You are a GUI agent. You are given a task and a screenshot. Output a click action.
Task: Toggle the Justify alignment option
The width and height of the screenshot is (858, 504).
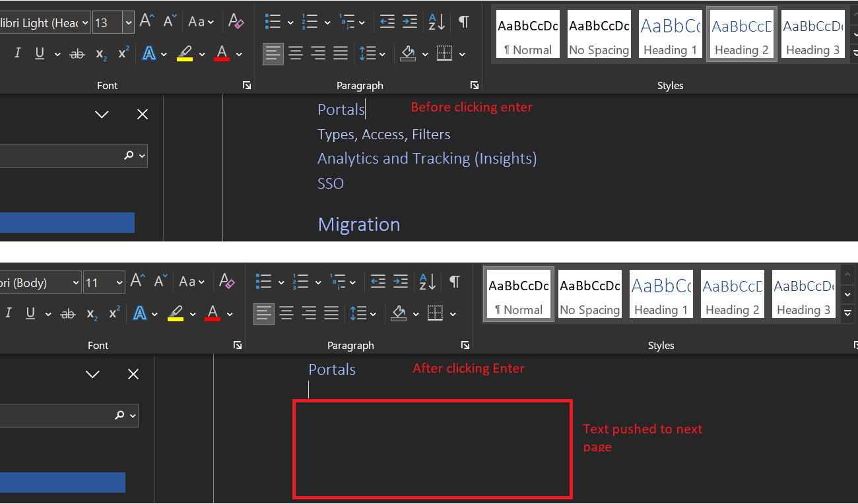[341, 53]
